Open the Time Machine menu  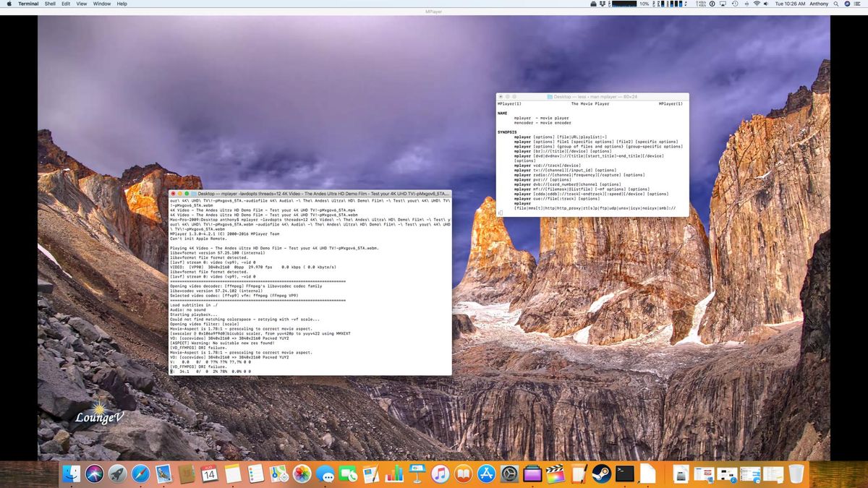click(x=735, y=4)
